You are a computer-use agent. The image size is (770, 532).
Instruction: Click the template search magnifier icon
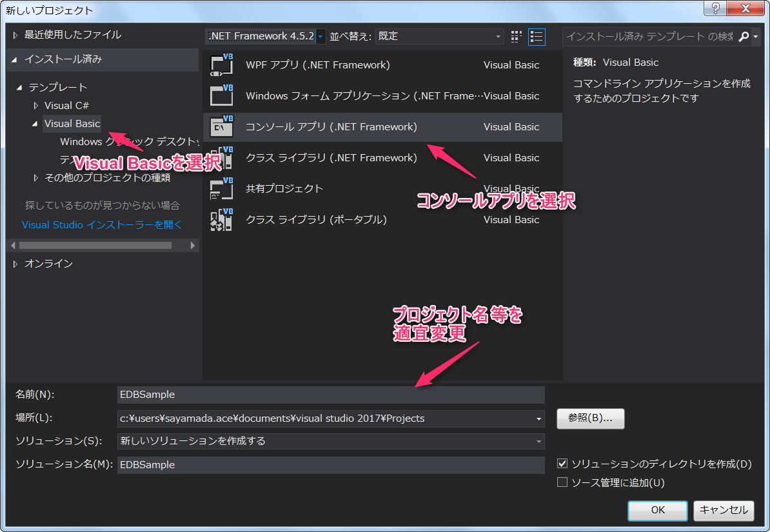(743, 37)
